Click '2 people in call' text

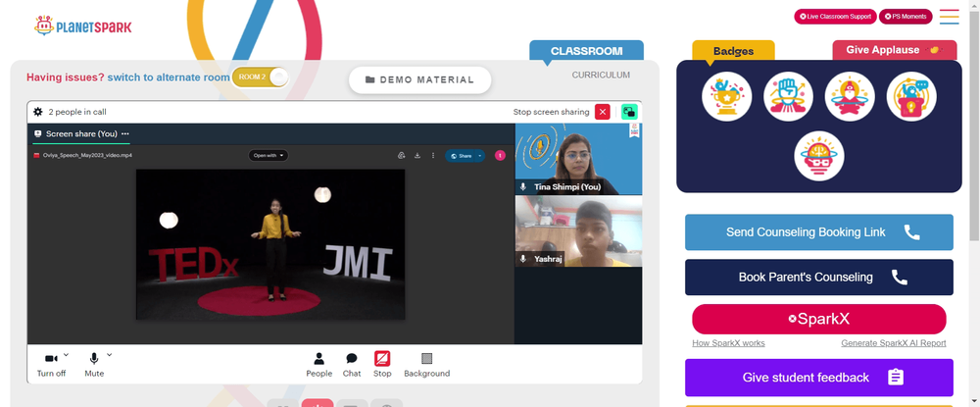click(77, 112)
